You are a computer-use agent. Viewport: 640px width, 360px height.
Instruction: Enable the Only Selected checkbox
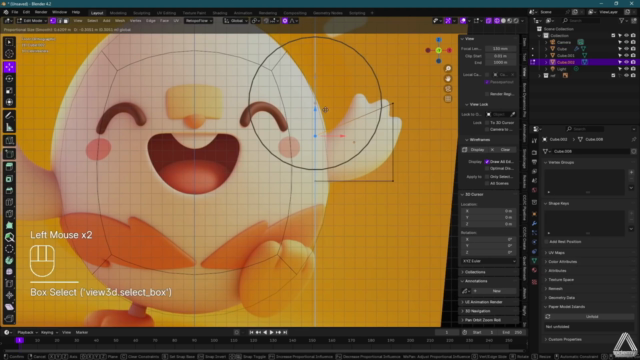point(487,177)
